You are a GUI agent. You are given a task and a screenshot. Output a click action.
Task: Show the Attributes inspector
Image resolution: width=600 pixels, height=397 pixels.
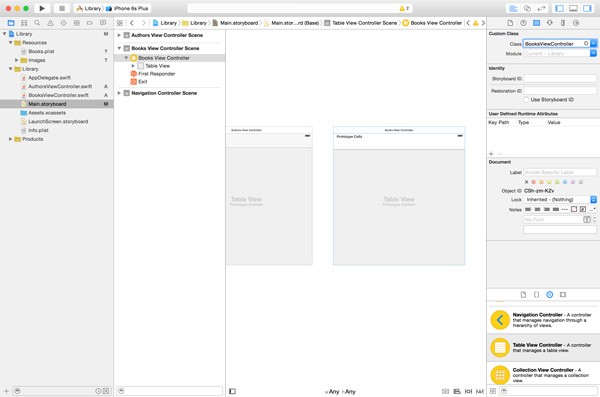click(x=549, y=23)
